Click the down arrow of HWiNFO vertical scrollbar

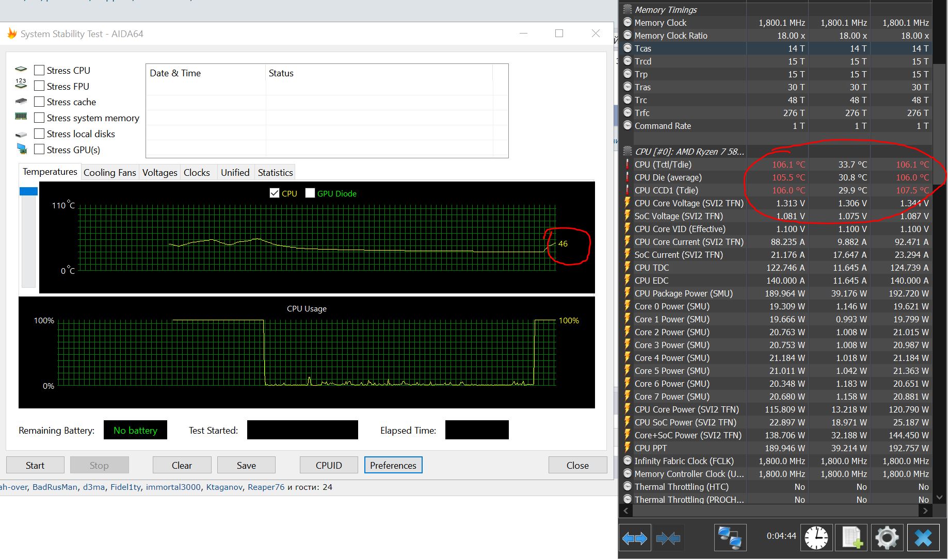pyautogui.click(x=940, y=498)
